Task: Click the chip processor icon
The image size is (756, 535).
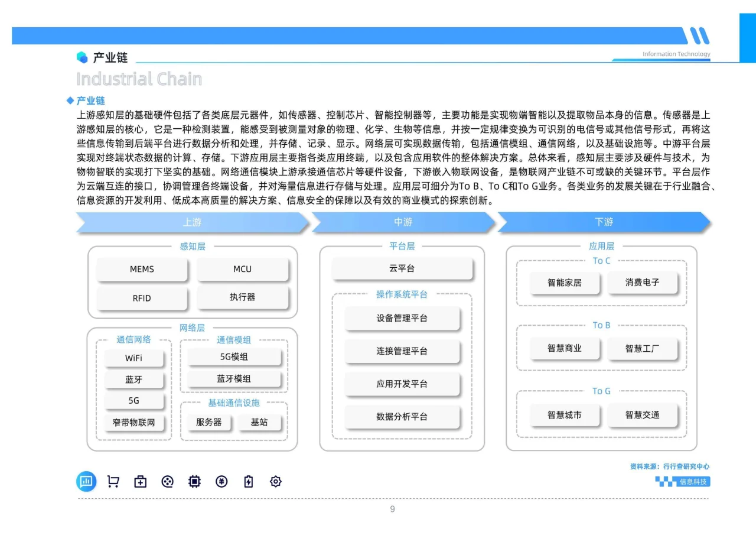Action: coord(194,482)
